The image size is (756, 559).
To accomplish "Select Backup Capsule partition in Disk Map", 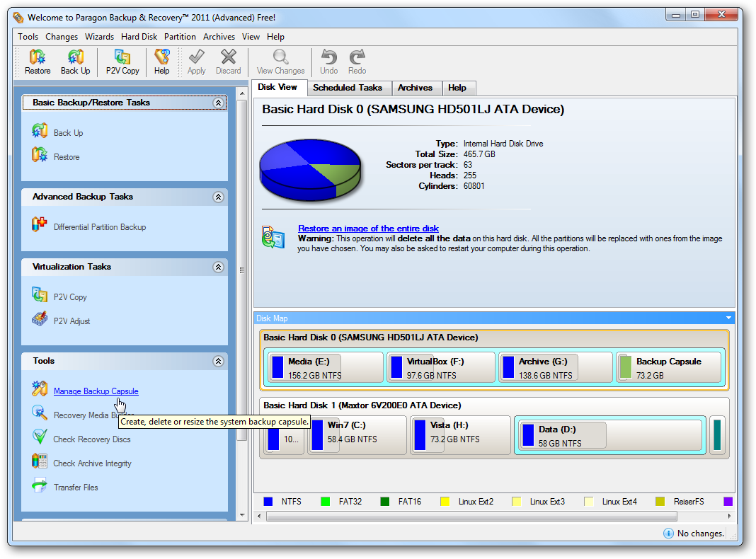I will tap(669, 368).
